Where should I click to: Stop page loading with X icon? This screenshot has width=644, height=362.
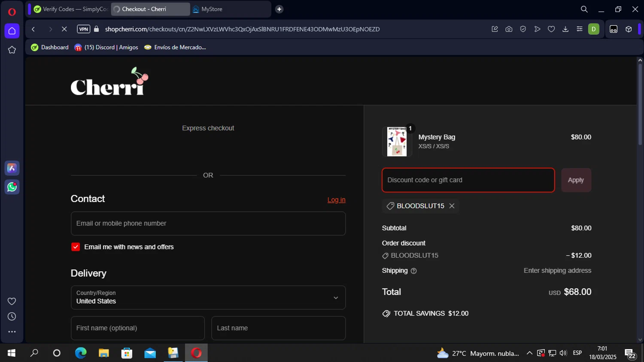click(64, 29)
